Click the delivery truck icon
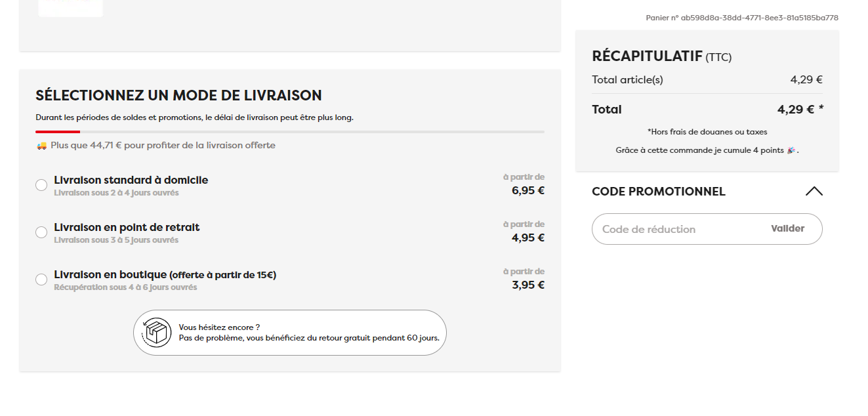This screenshot has height=416, width=868. 41,146
